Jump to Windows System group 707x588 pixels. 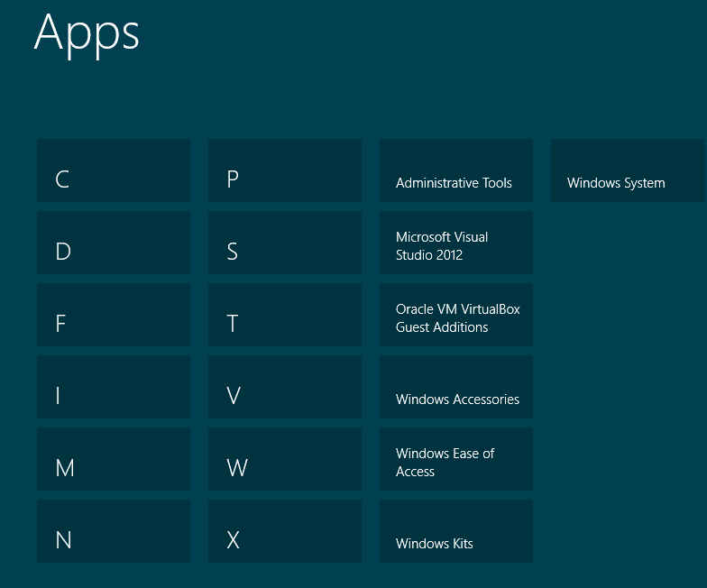(x=628, y=170)
